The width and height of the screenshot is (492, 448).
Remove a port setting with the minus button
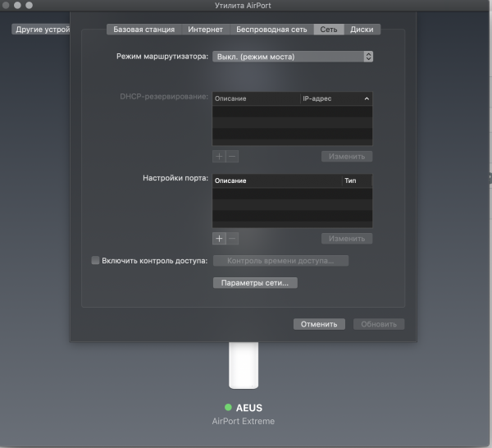[232, 239]
